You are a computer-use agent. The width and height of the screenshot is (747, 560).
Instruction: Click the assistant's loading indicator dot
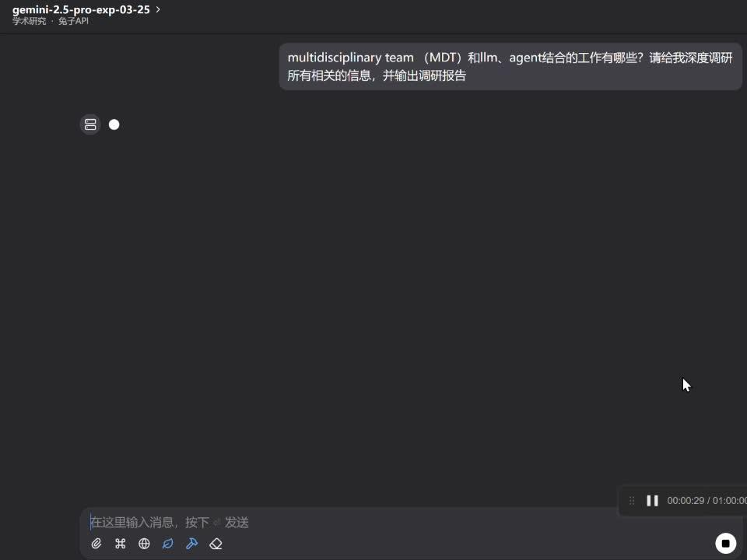114,124
